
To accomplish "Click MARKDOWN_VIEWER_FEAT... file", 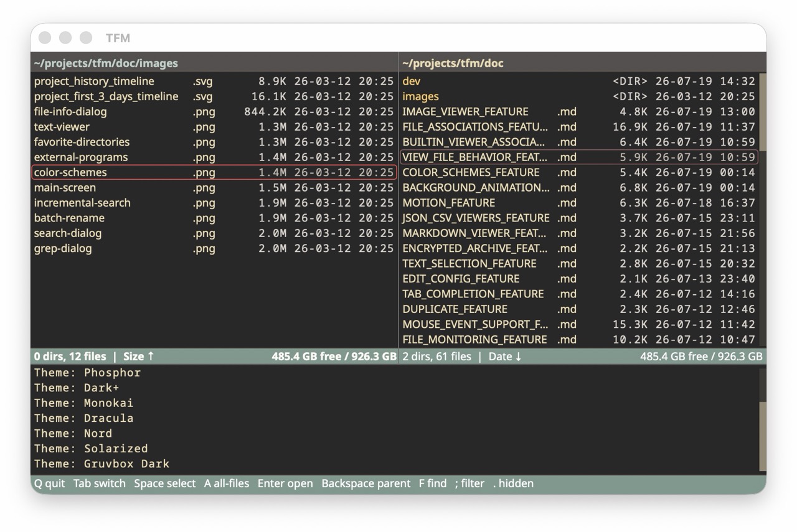I will coord(579,233).
